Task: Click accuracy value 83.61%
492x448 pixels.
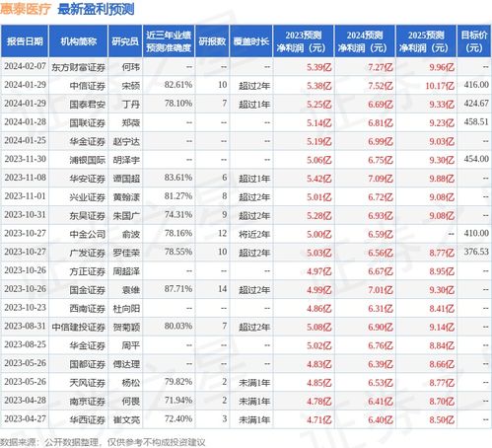Action: pyautogui.click(x=178, y=178)
